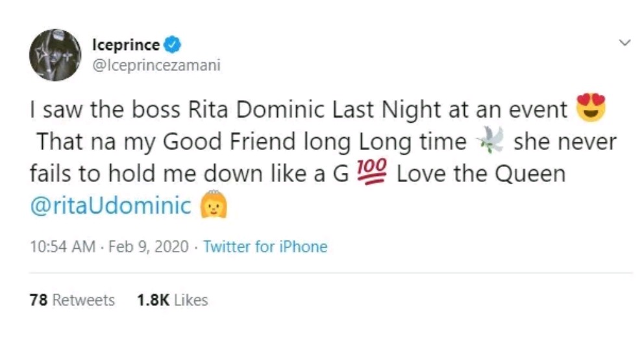This screenshot has height=360, width=644.
Task: Click the Iceprince profile avatar
Action: pos(55,55)
